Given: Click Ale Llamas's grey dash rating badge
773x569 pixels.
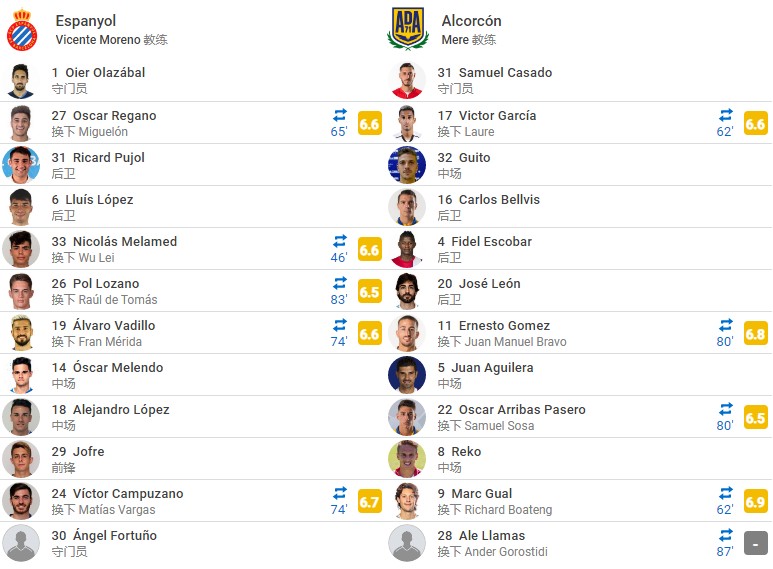Looking at the screenshot, I should [x=756, y=544].
